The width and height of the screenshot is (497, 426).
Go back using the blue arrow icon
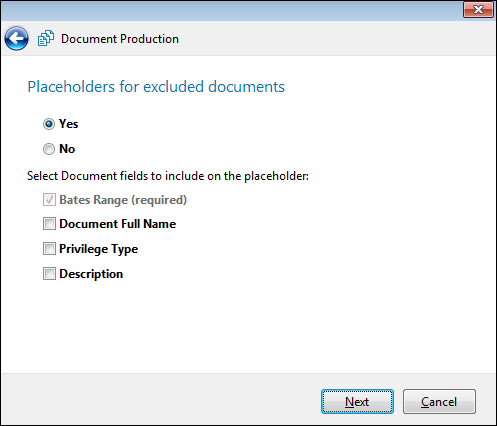coord(16,39)
